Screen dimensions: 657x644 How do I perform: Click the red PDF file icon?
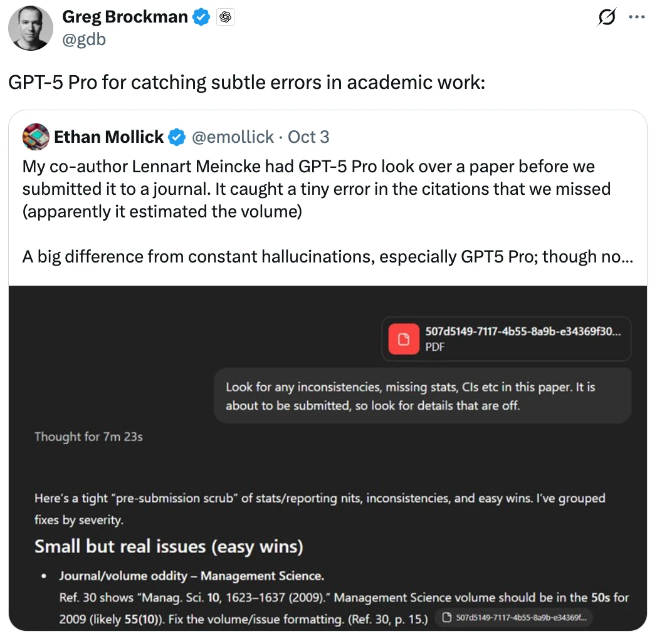pyautogui.click(x=404, y=338)
